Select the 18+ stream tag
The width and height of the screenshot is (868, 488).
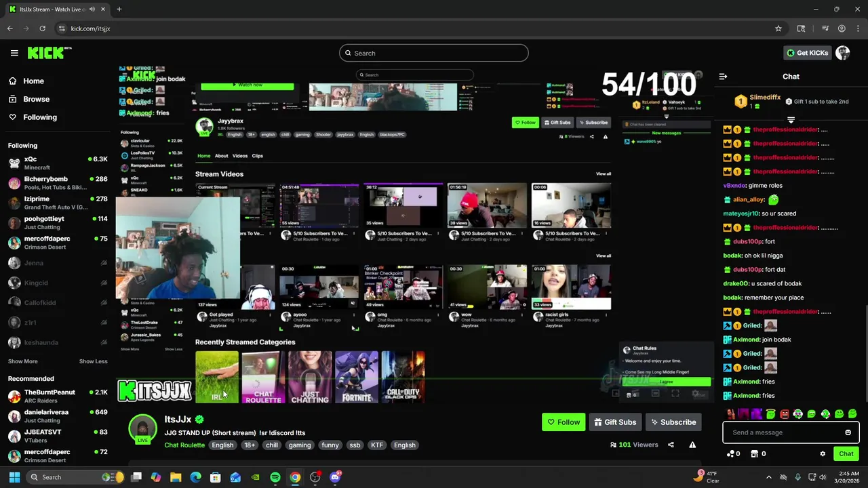[250, 445]
